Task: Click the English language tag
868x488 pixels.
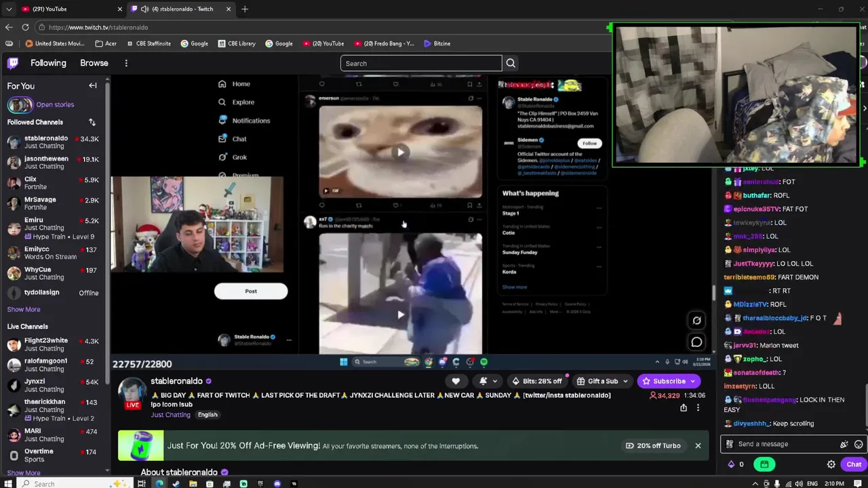Action: coord(208,415)
